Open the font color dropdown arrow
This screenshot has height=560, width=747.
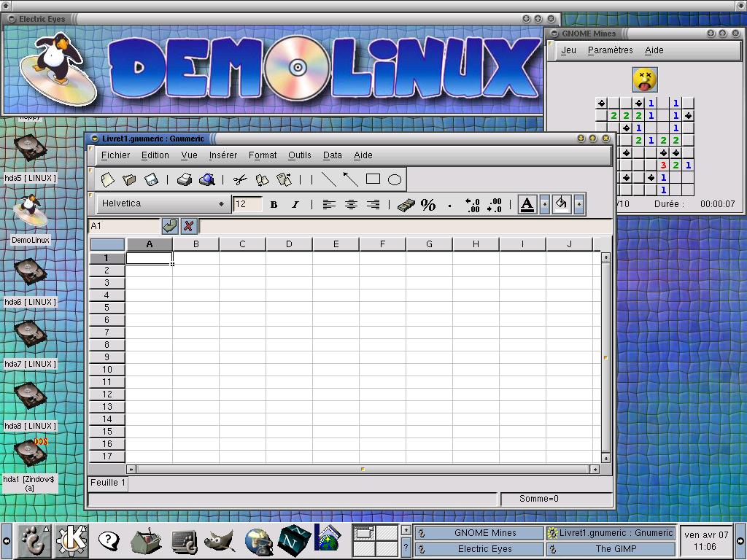tap(544, 204)
